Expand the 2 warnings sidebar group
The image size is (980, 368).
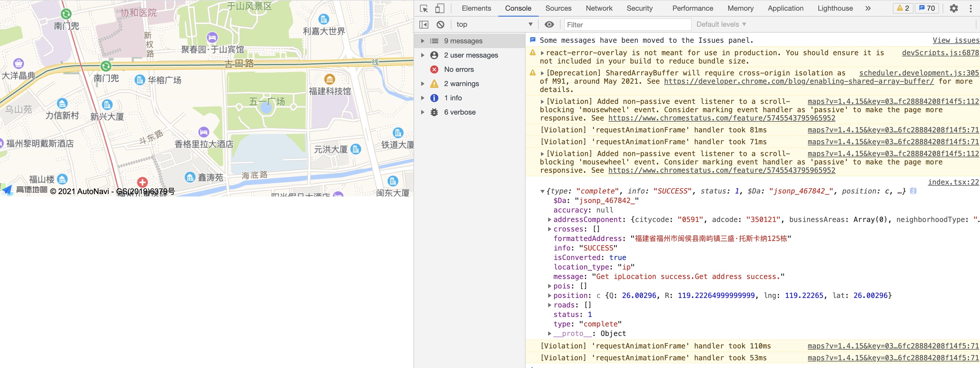[x=422, y=84]
